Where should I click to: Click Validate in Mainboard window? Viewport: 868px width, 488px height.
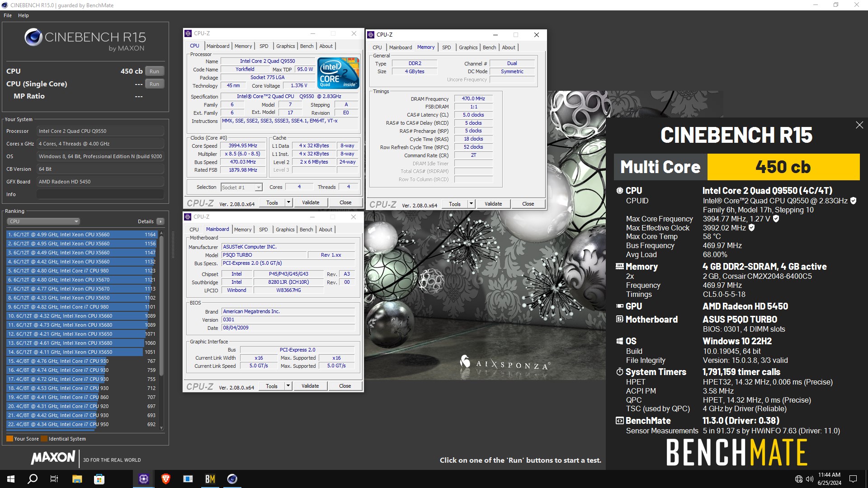pos(310,386)
